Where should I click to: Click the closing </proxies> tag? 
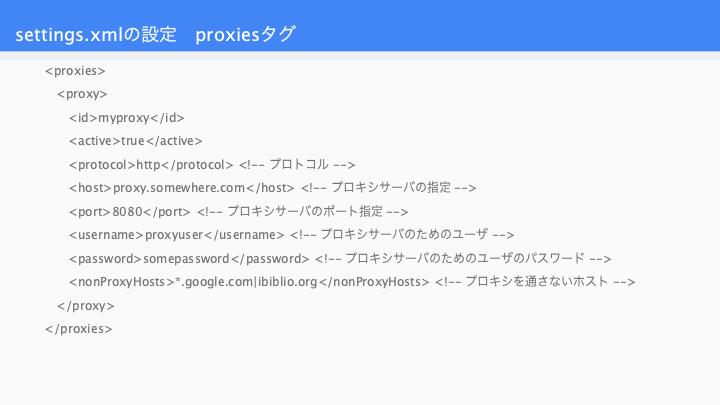click(79, 329)
